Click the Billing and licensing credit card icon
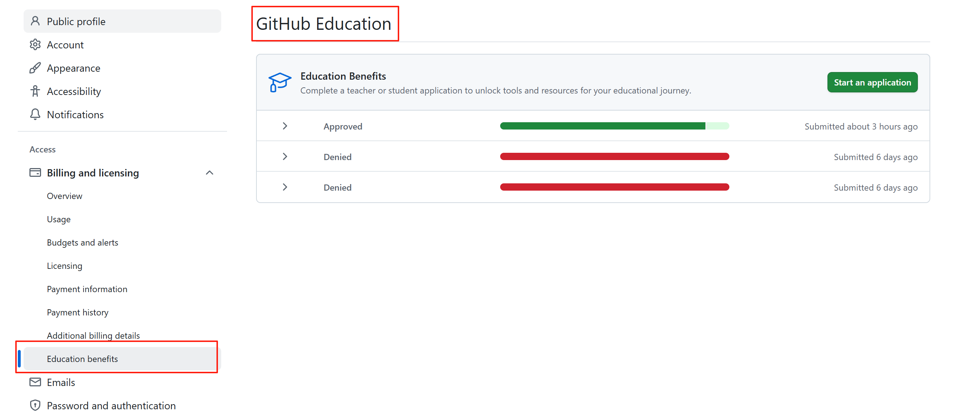Screen dimensions: 980x414 [x=35, y=172]
